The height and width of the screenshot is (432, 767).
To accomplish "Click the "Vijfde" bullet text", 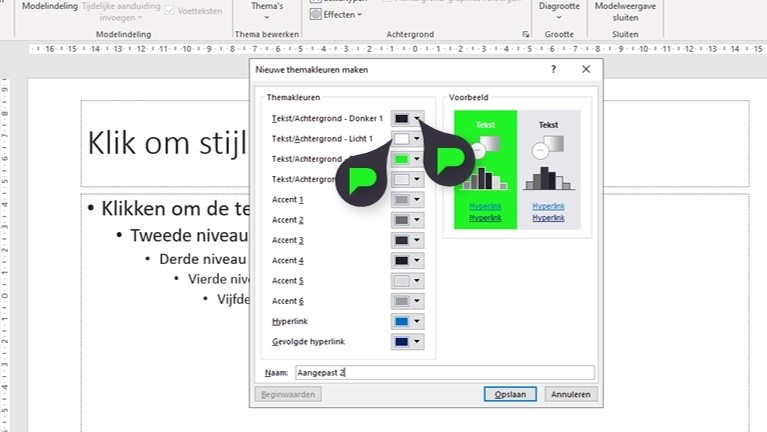I will click(x=233, y=299).
